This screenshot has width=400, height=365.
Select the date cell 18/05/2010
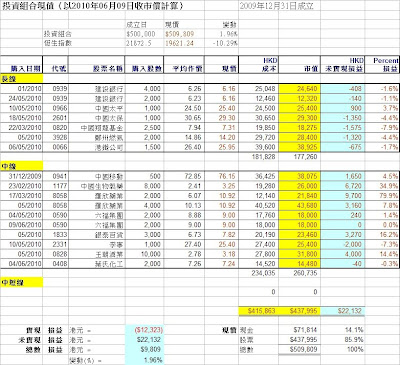pos(25,118)
